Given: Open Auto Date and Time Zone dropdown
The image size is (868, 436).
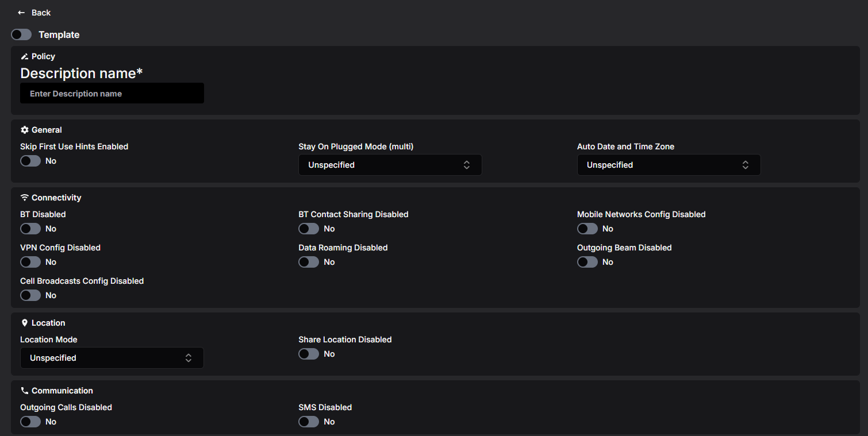Looking at the screenshot, I should click(x=669, y=165).
